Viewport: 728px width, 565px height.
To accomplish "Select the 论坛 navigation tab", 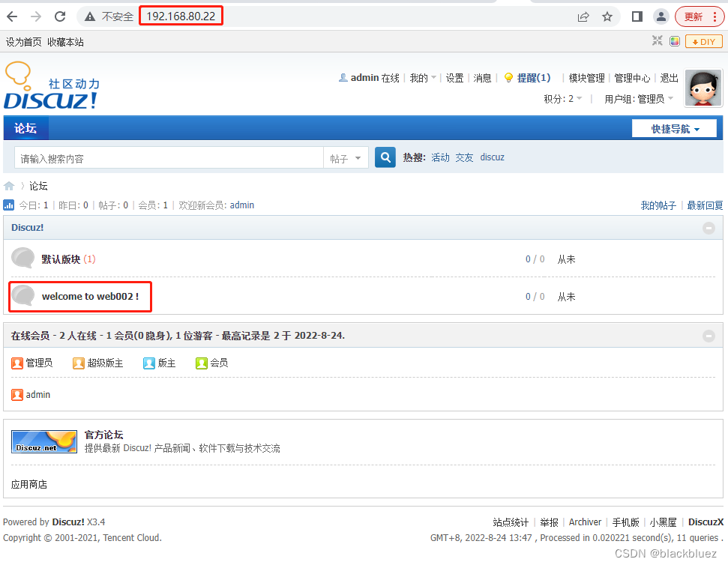I will [25, 128].
